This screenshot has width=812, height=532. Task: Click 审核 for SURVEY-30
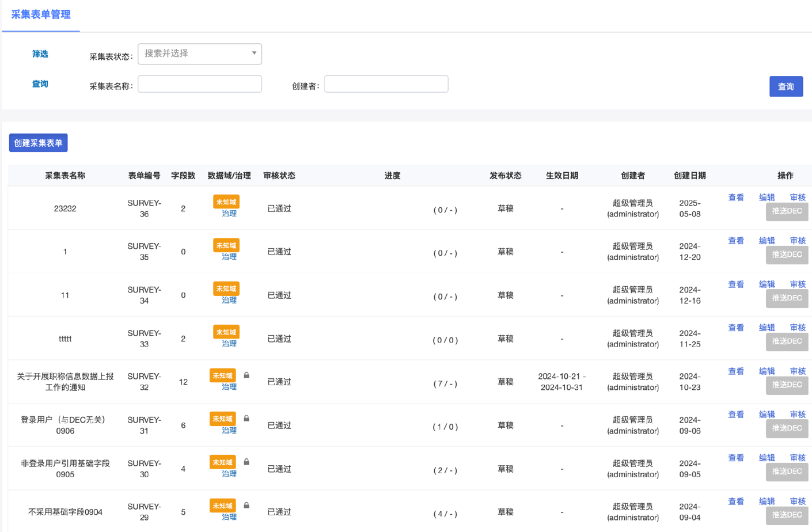pos(798,458)
